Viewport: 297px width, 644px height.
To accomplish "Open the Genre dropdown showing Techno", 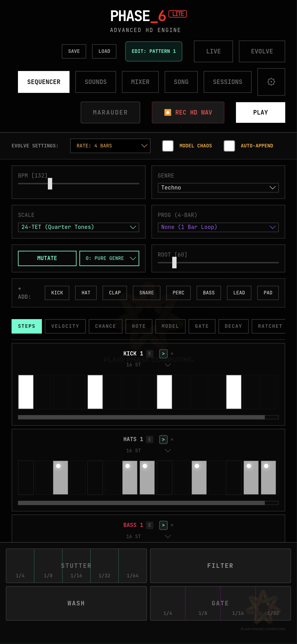I will click(218, 187).
